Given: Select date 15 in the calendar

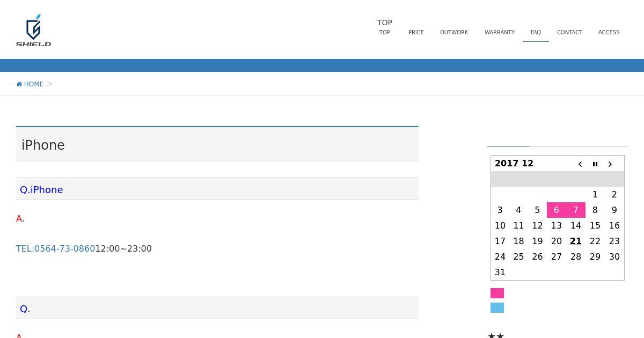Looking at the screenshot, I should [595, 226].
